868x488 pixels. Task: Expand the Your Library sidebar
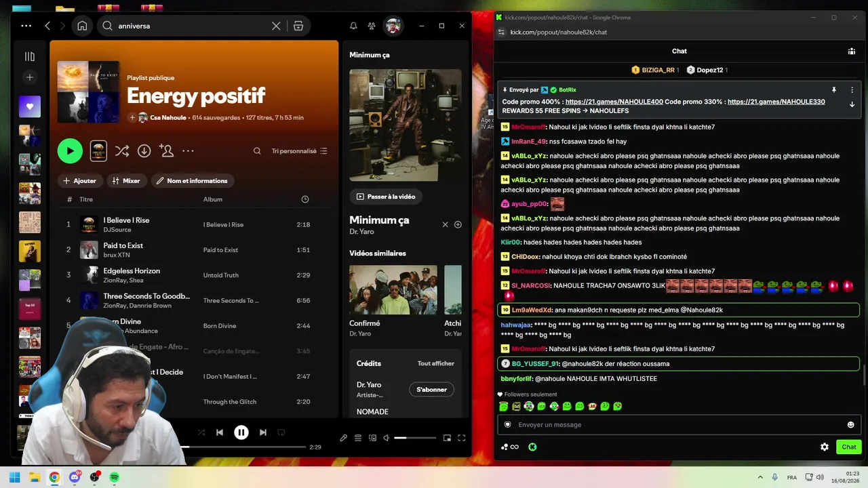[x=29, y=56]
